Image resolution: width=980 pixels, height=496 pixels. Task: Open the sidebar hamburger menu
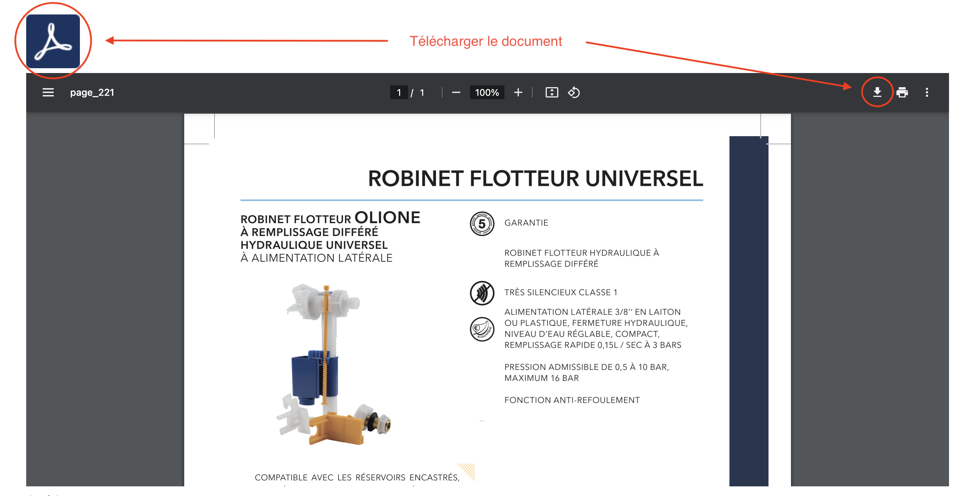pyautogui.click(x=48, y=93)
